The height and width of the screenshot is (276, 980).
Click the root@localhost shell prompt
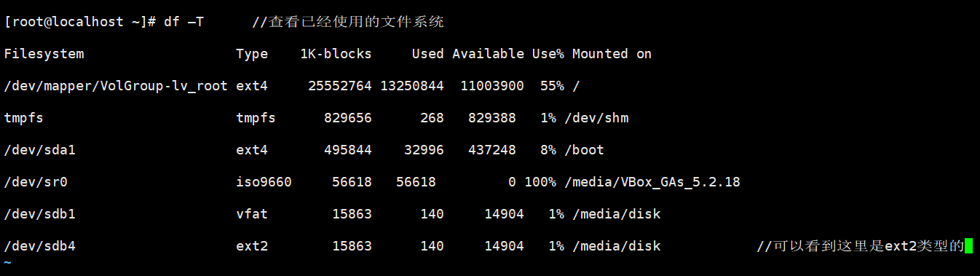(80, 22)
